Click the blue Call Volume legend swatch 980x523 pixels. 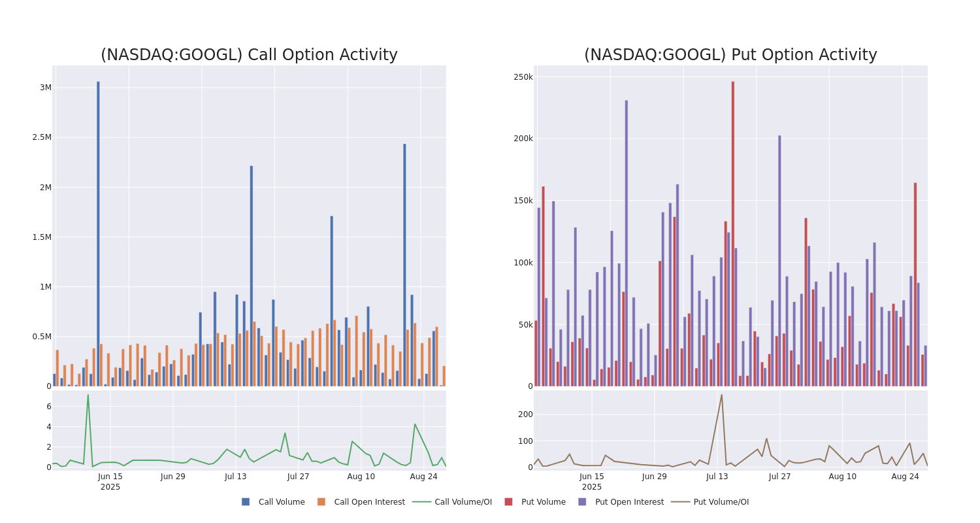pyautogui.click(x=246, y=502)
